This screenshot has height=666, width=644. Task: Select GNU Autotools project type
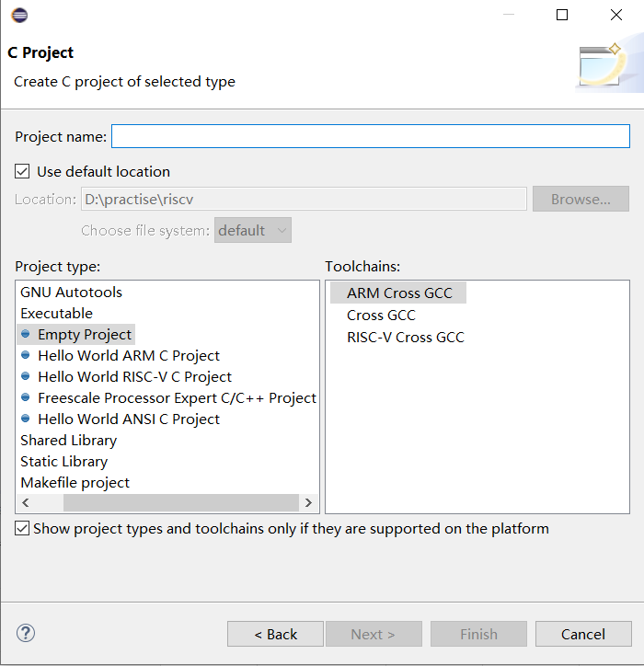point(71,293)
